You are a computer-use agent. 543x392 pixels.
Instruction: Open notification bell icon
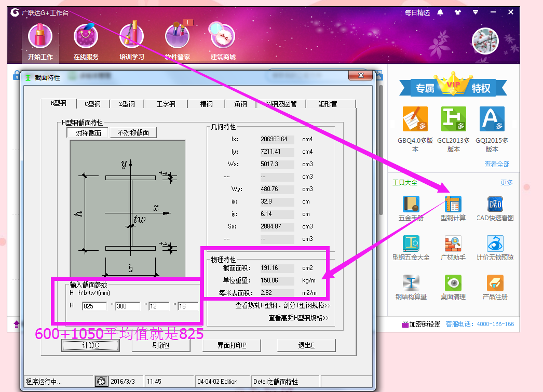coord(440,12)
